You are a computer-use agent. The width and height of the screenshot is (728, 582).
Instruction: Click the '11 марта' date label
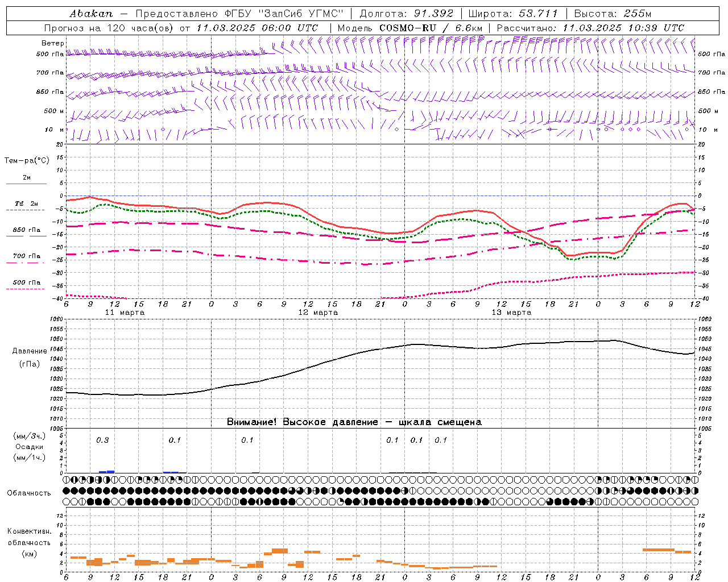click(x=125, y=312)
